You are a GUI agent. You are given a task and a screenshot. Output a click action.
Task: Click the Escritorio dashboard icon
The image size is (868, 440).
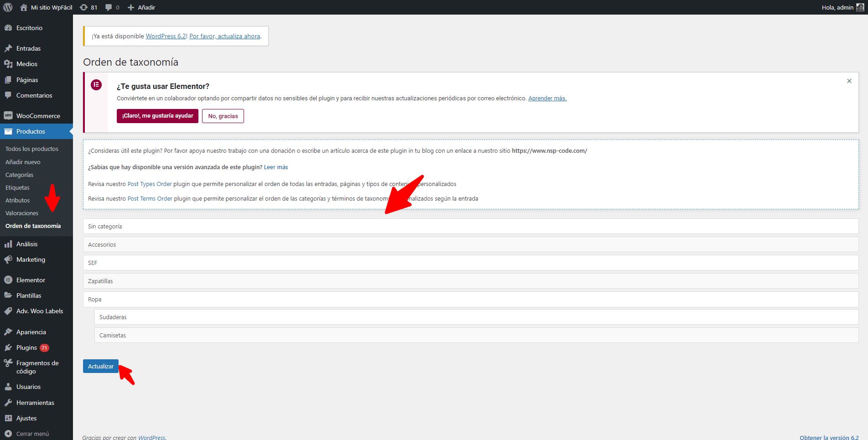(8, 28)
